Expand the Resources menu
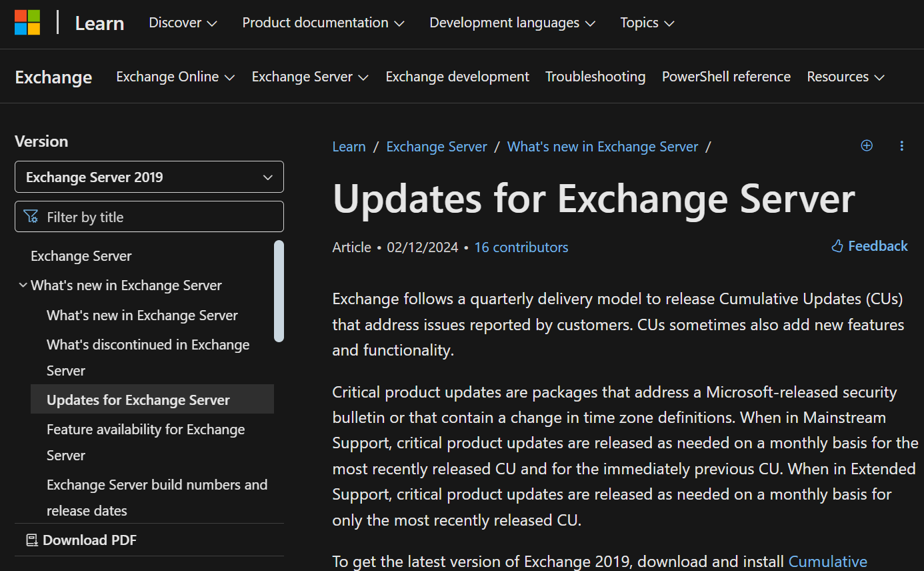 tap(845, 77)
